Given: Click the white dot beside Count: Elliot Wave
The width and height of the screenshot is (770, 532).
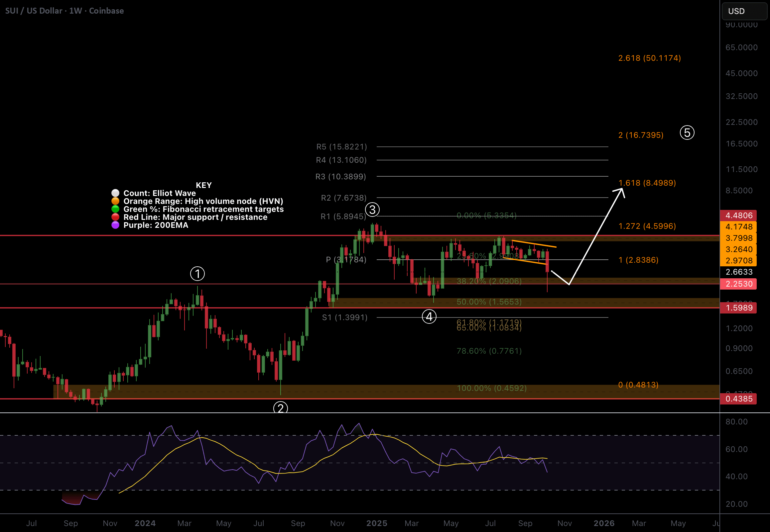Looking at the screenshot, I should pyautogui.click(x=115, y=193).
